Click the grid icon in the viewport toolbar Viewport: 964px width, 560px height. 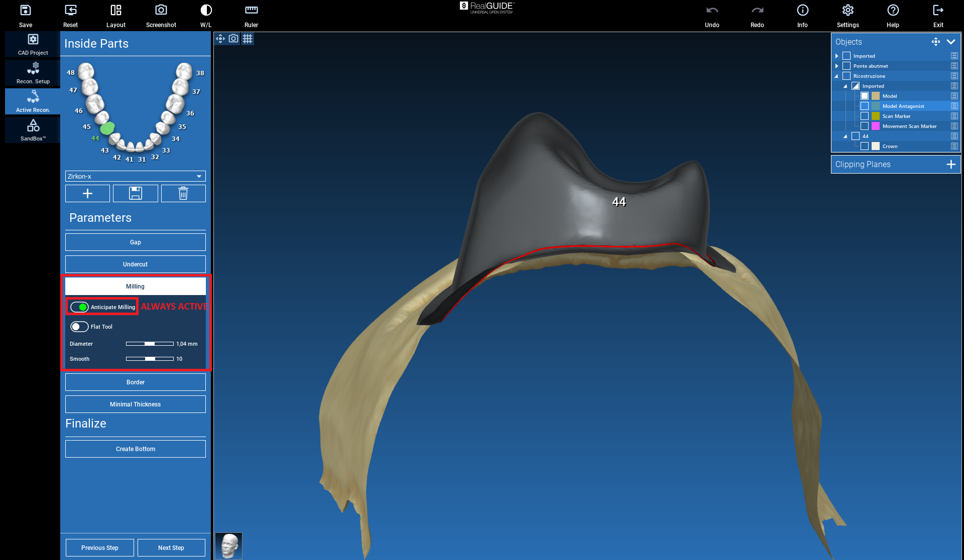click(x=248, y=39)
